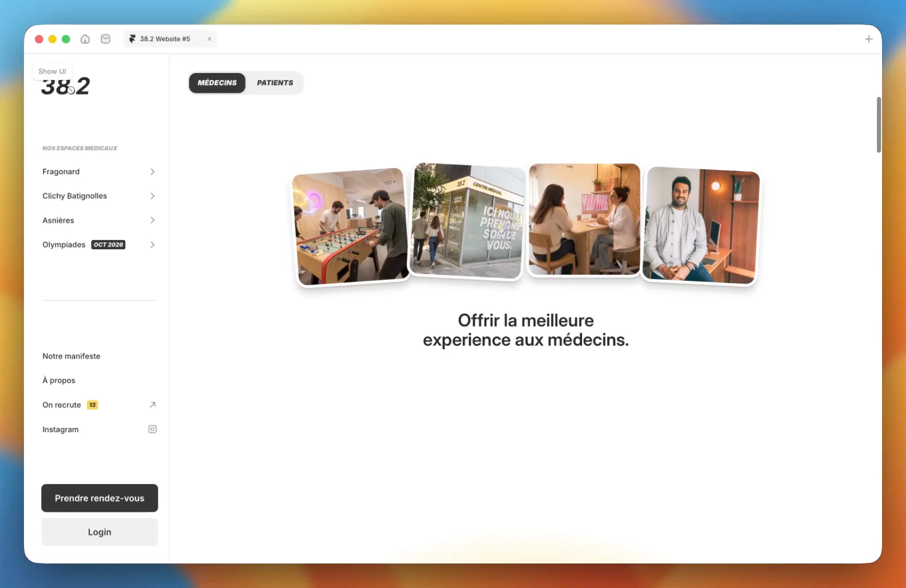This screenshot has width=906, height=588.
Task: Click the NOS ESPACES MEDICAUX heading
Action: pos(80,148)
